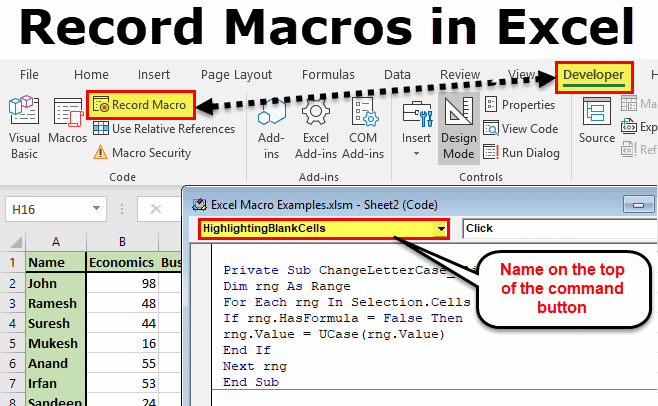Select column A header
Viewport: 658px width, 406px height.
(56, 242)
